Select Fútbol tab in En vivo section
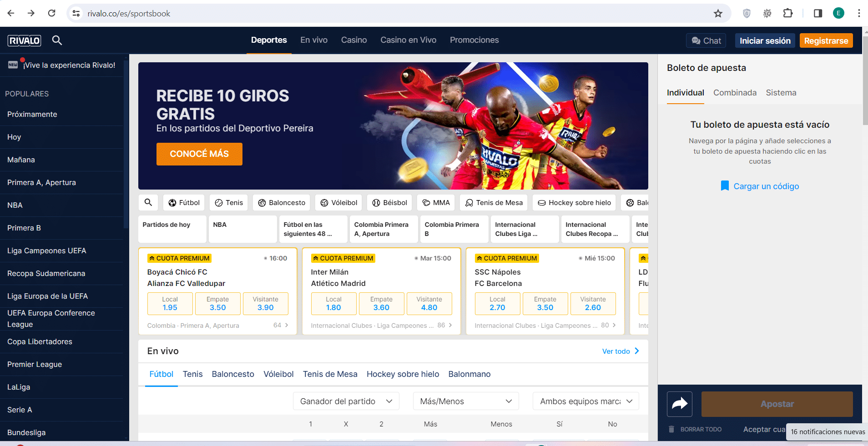 coord(161,374)
